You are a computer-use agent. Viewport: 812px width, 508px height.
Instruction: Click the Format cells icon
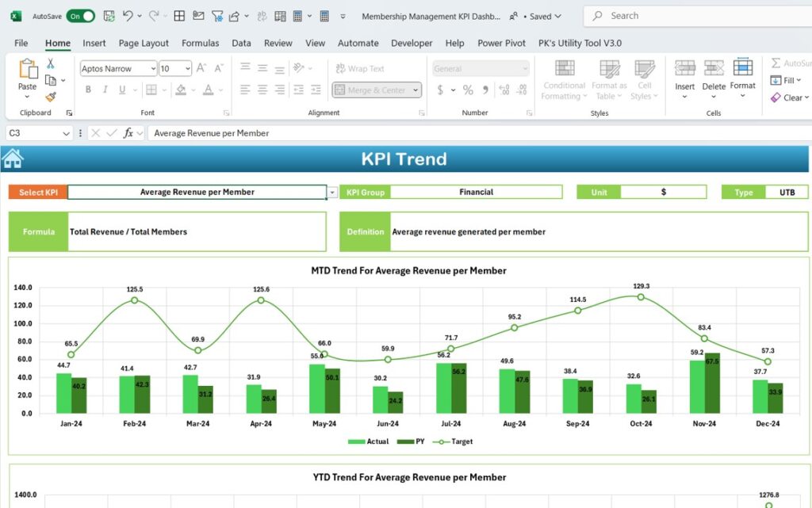pos(742,67)
